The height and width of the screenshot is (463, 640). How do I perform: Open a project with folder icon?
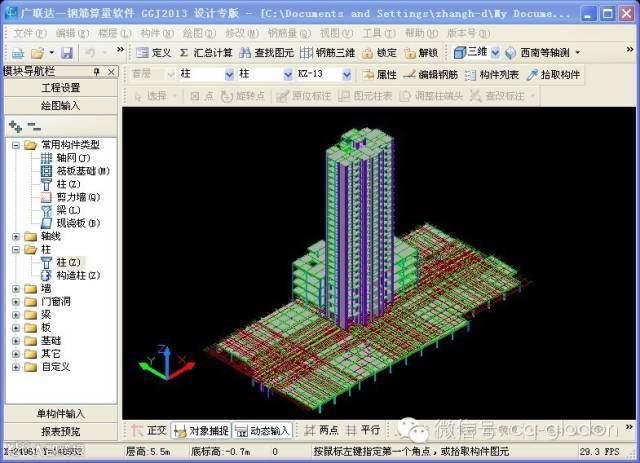(38, 53)
